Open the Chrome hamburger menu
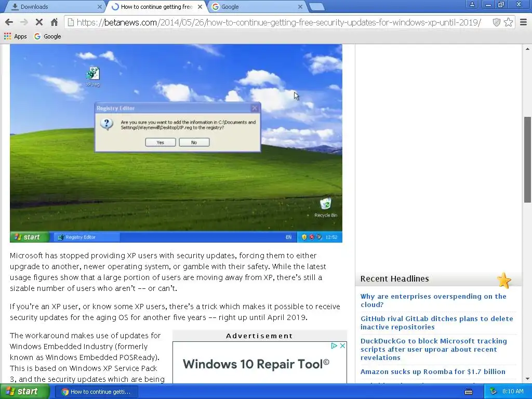 524,22
